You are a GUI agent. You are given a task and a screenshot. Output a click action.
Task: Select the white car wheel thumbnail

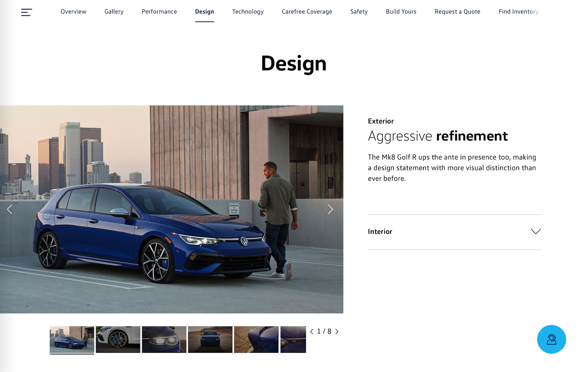tap(118, 339)
